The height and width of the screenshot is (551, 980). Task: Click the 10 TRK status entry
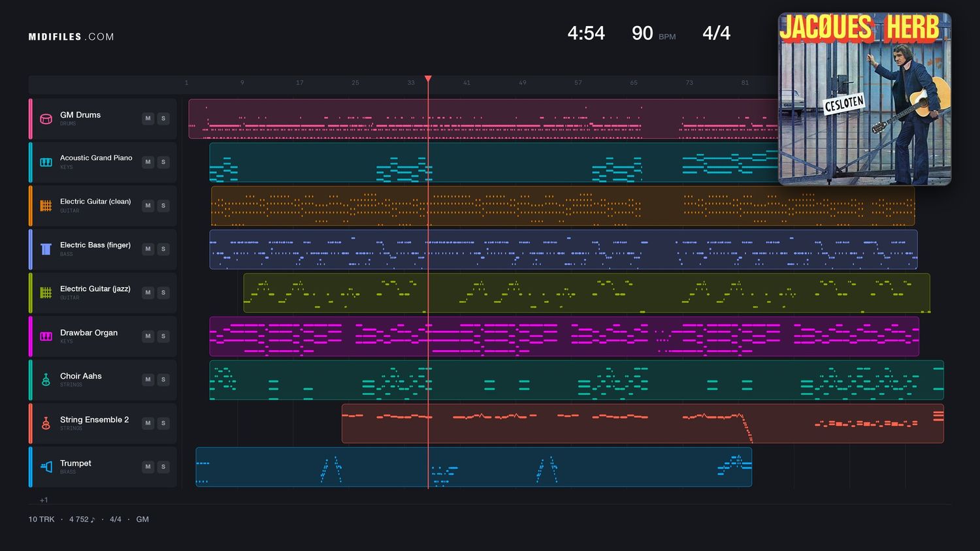[41, 520]
